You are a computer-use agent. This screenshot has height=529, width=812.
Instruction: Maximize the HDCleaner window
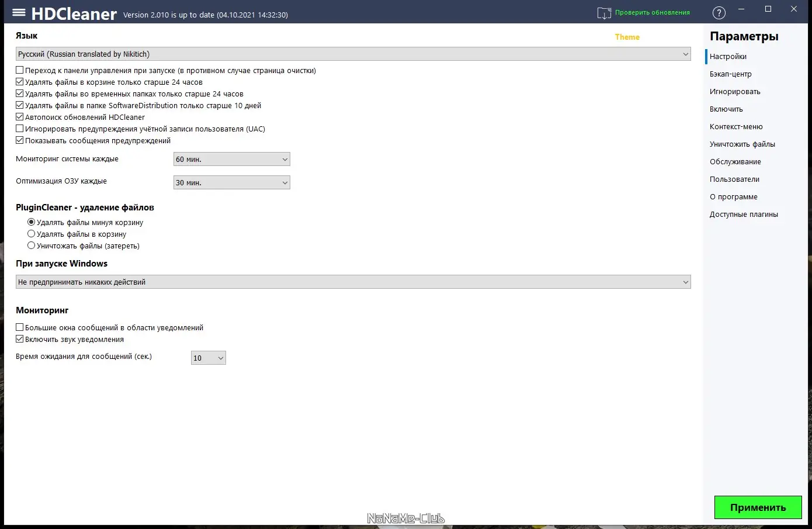[768, 9]
